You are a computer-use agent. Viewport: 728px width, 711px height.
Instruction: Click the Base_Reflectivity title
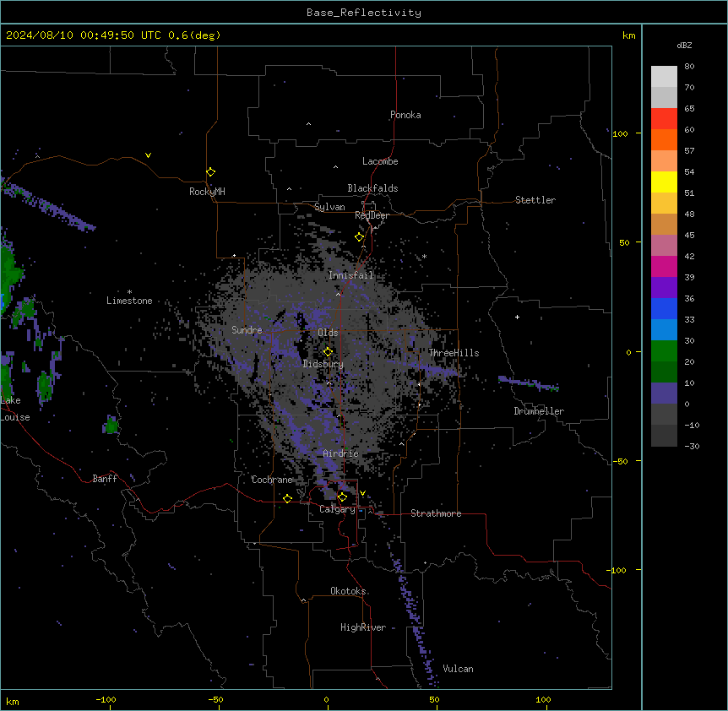pos(364,13)
